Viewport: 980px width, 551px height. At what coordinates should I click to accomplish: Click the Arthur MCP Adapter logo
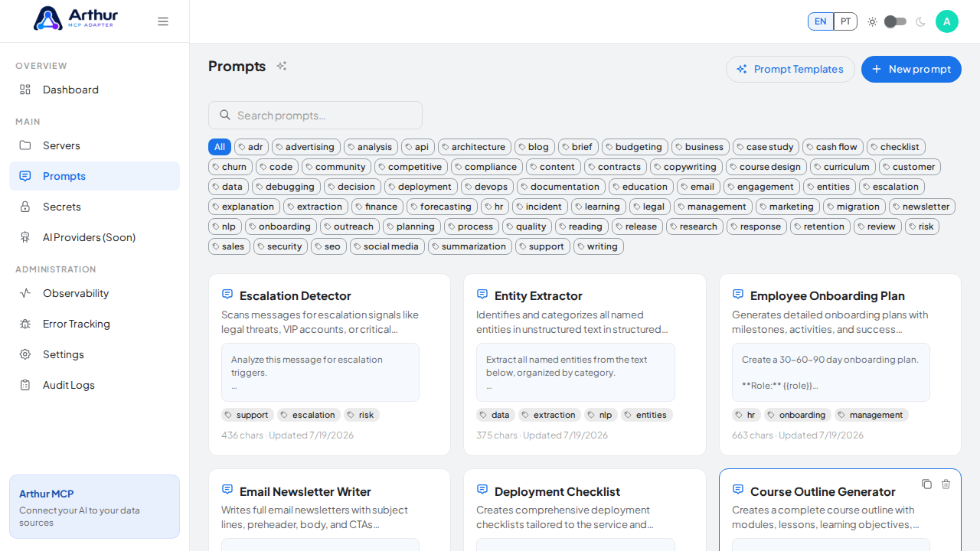(76, 18)
